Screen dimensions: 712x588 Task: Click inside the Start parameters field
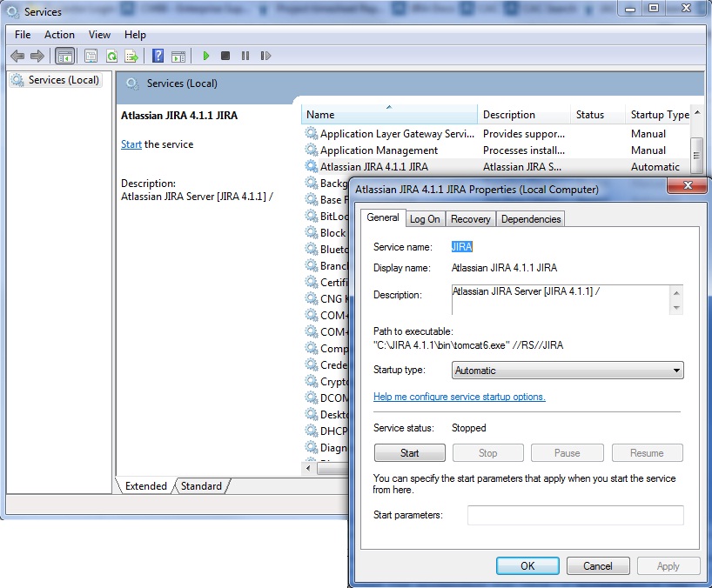pos(575,515)
